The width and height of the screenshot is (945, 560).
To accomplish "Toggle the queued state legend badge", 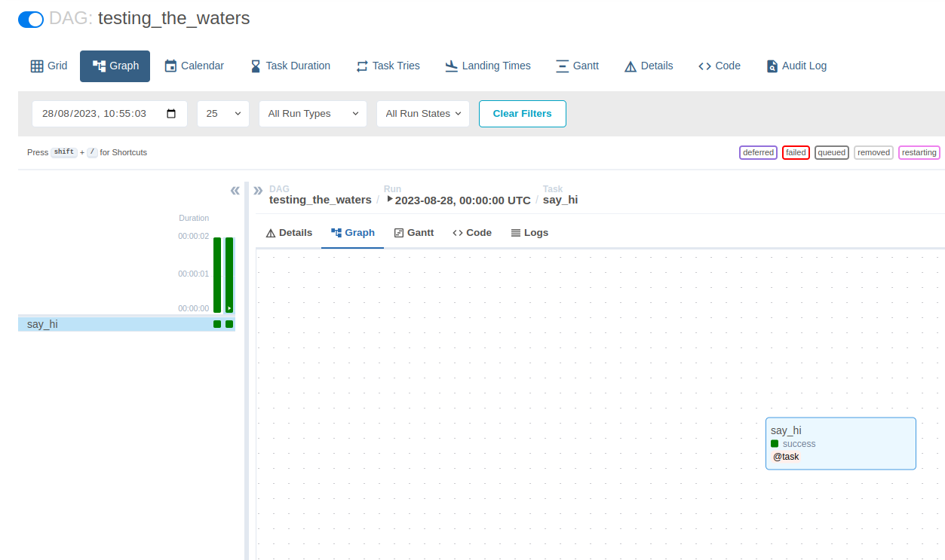I will (x=831, y=152).
